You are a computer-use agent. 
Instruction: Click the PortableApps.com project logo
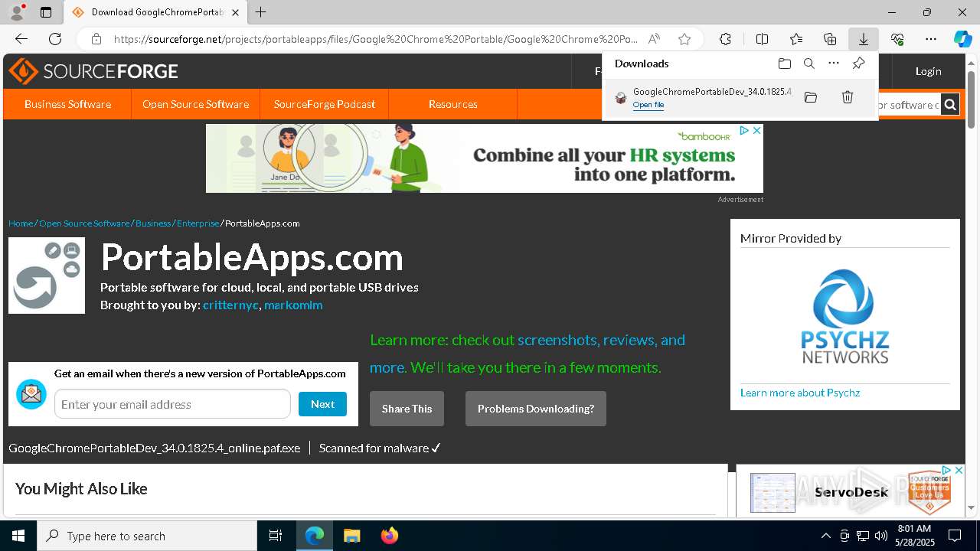coord(47,275)
